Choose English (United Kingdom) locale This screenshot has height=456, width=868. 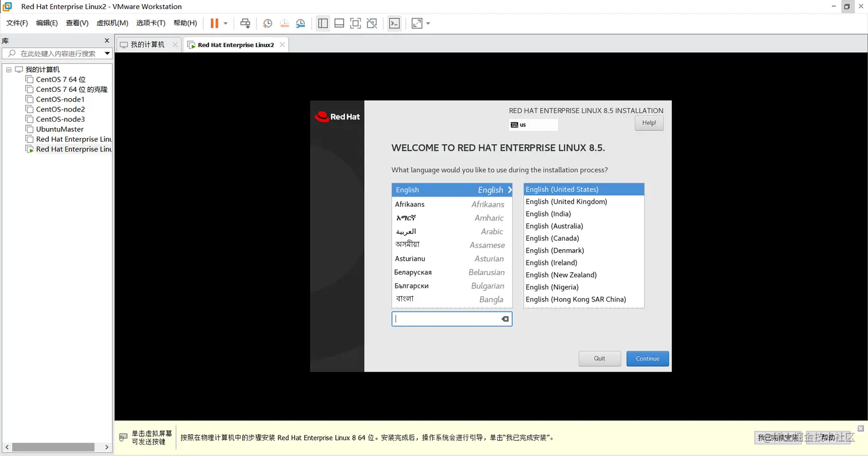click(584, 202)
